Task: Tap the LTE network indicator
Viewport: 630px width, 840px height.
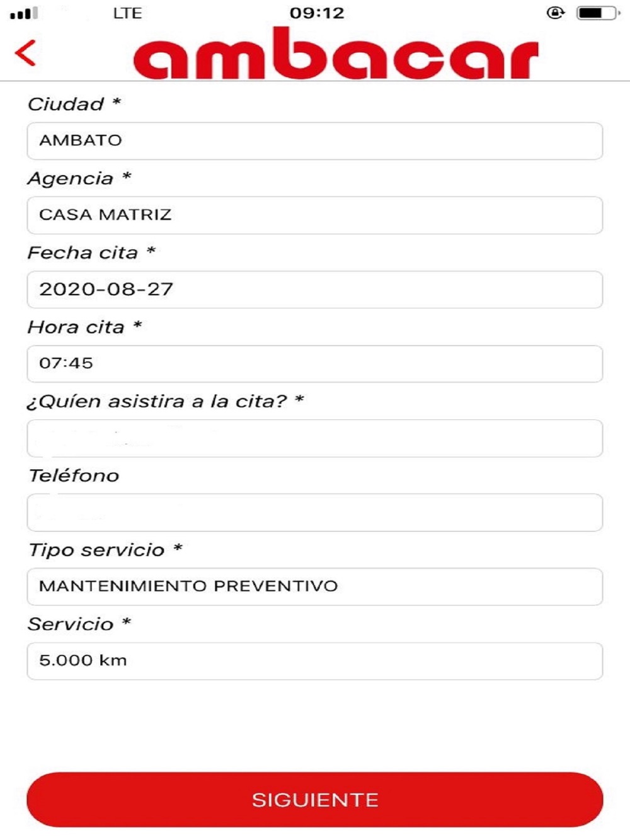Action: 127,13
